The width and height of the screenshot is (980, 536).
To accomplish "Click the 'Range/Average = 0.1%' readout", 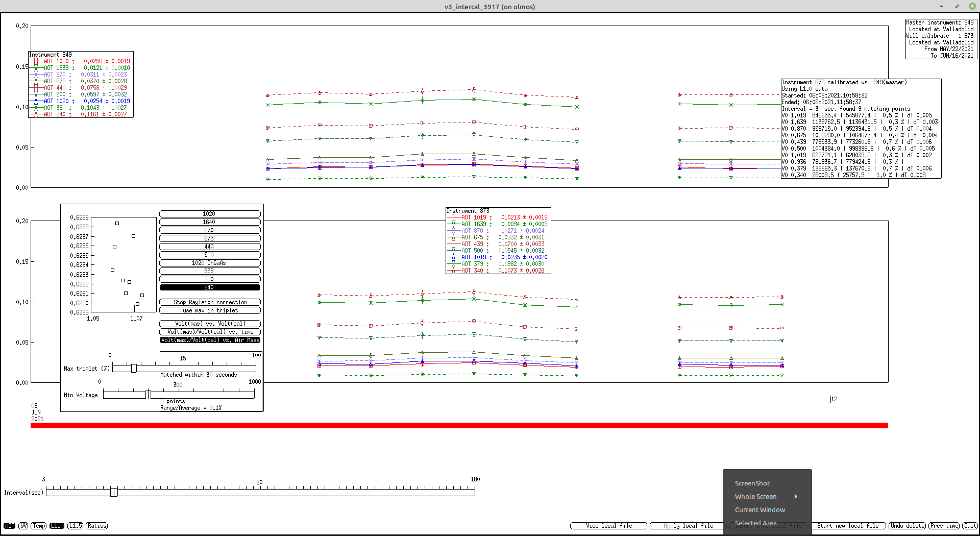I will tap(191, 408).
